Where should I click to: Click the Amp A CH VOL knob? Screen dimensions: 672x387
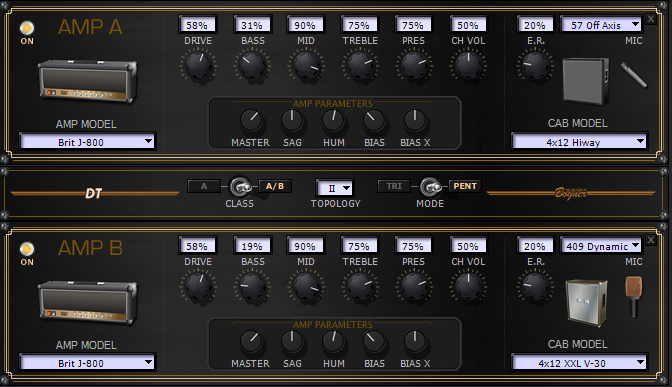[x=468, y=66]
